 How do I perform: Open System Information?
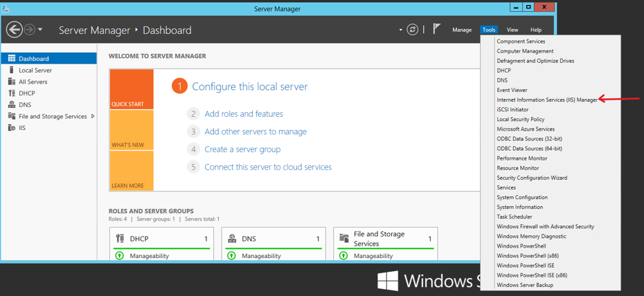click(519, 207)
